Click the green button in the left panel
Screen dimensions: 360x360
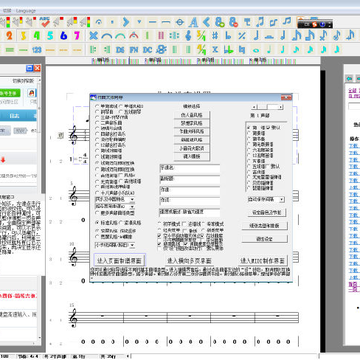tap(10, 93)
